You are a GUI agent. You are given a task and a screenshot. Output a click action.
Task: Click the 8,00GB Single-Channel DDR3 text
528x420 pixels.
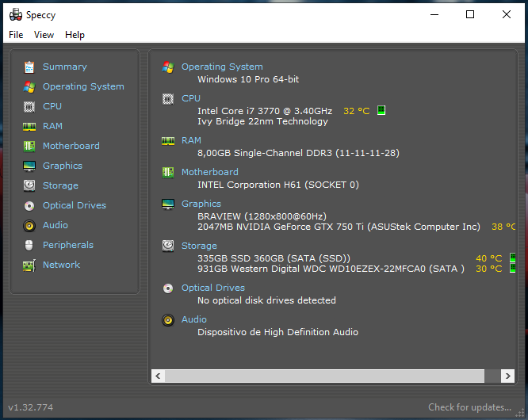(298, 153)
